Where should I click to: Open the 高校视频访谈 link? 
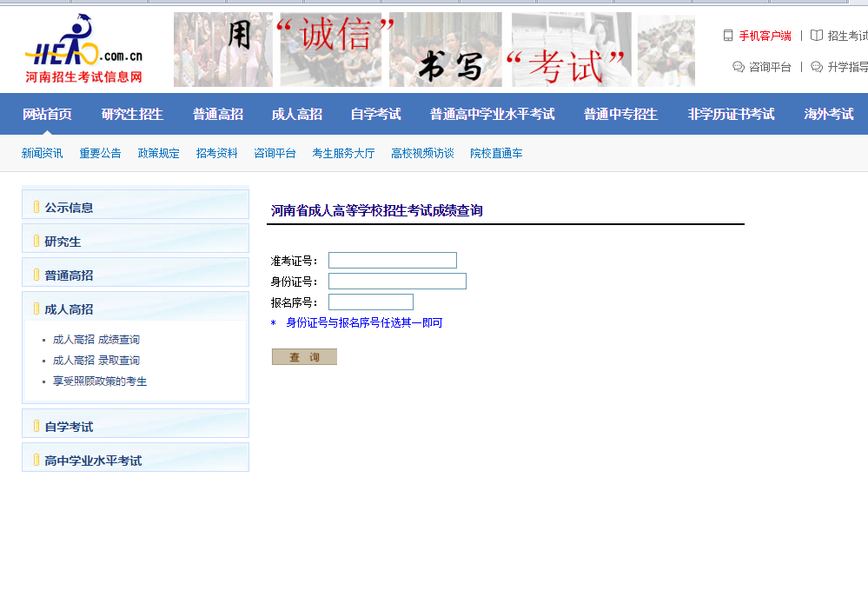pyautogui.click(x=422, y=154)
